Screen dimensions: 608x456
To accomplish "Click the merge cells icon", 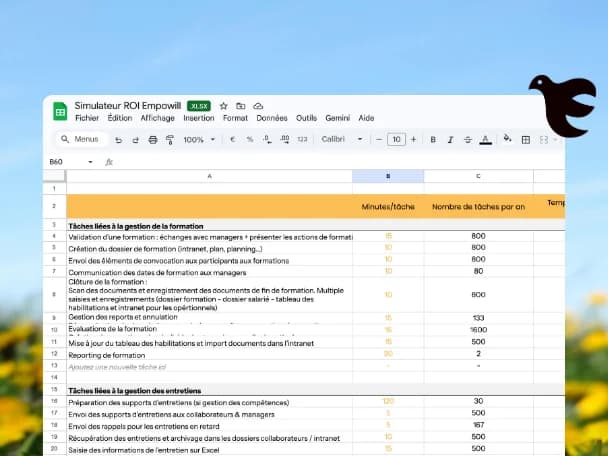I will click(544, 140).
